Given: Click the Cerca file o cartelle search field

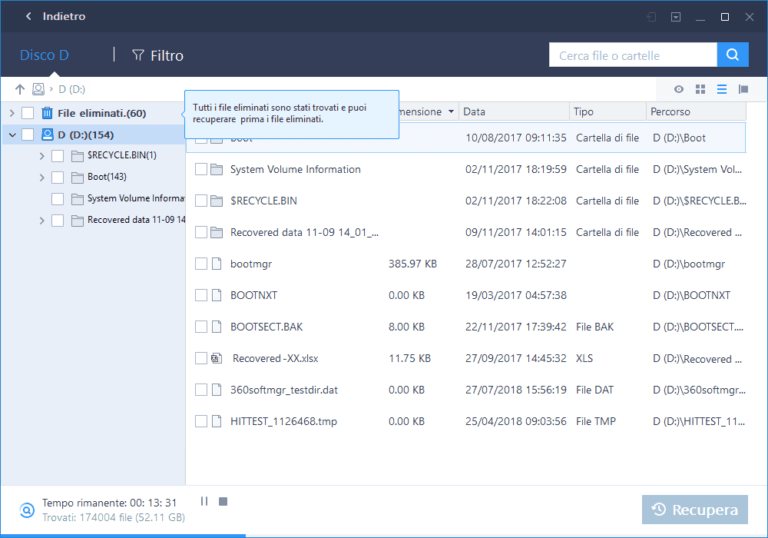Looking at the screenshot, I should pos(632,55).
